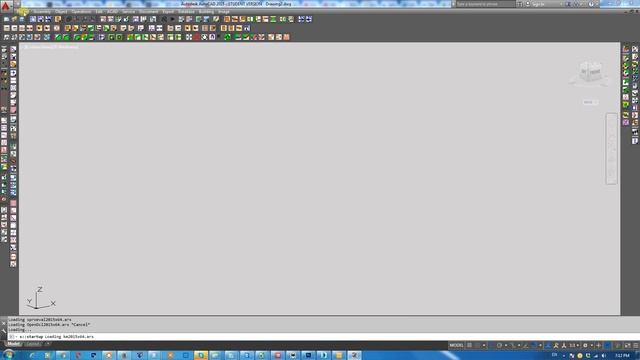This screenshot has height=360, width=640.
Task: Open the Document menu
Action: [x=148, y=12]
